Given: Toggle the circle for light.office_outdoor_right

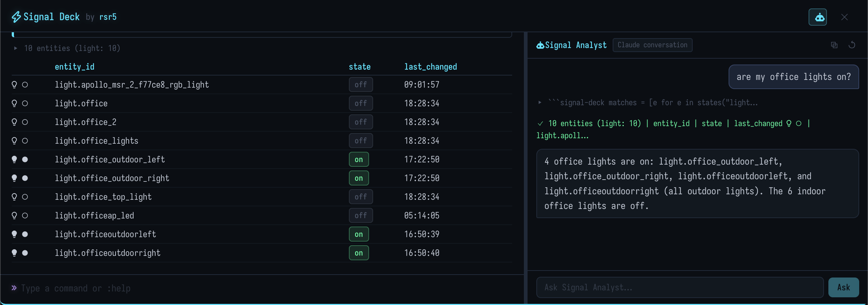Looking at the screenshot, I should point(25,178).
